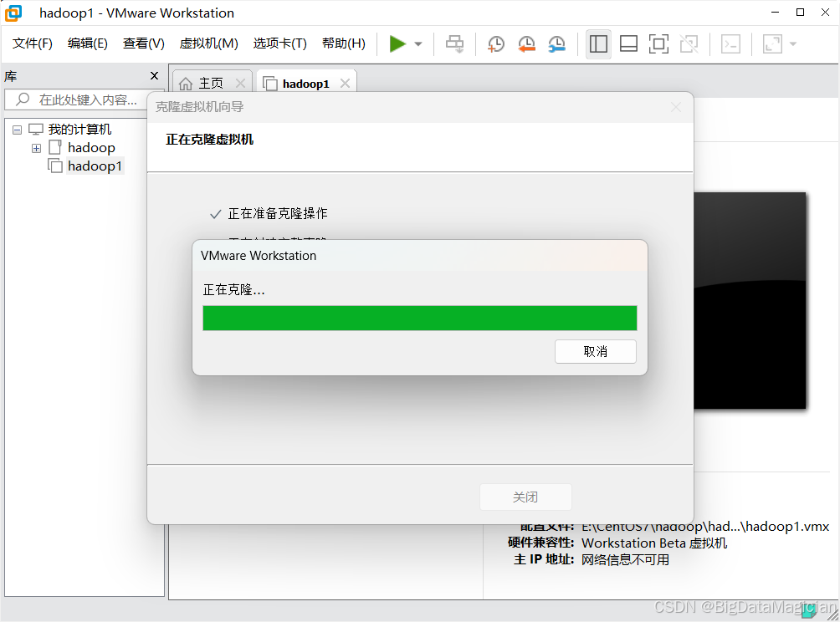
Task: Click the Unity mode icon
Action: click(x=689, y=44)
